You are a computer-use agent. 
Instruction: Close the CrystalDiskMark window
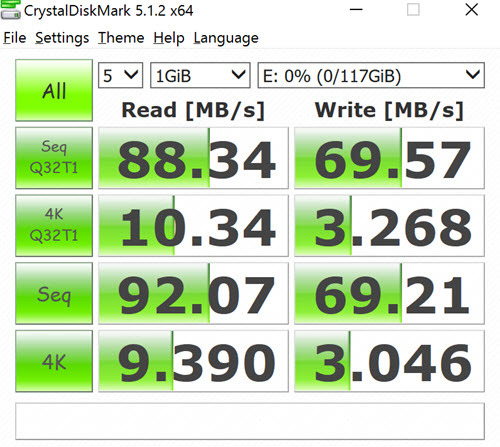[x=472, y=10]
